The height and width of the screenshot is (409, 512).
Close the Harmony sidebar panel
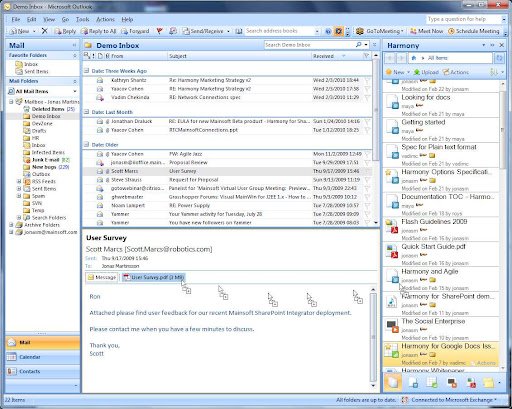[502, 45]
